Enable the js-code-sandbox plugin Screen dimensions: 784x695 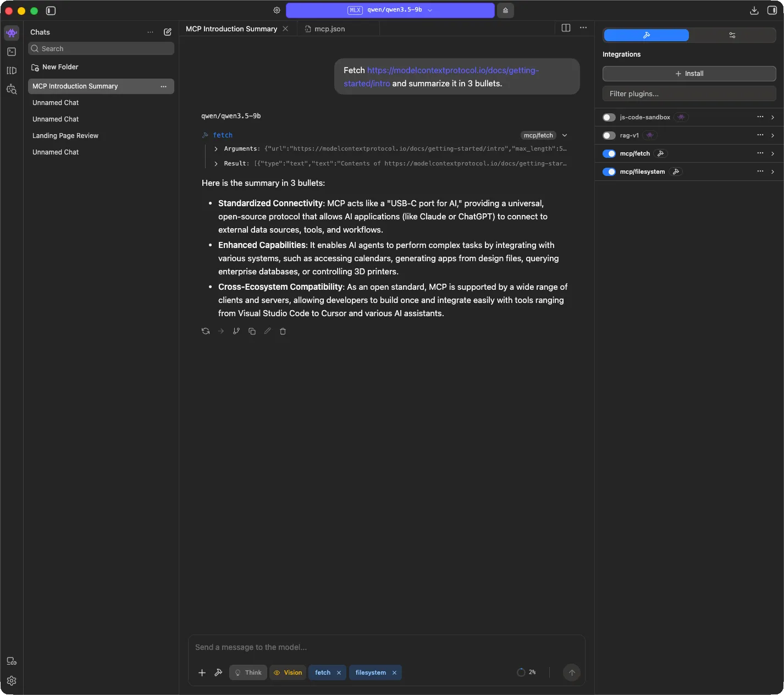click(609, 117)
